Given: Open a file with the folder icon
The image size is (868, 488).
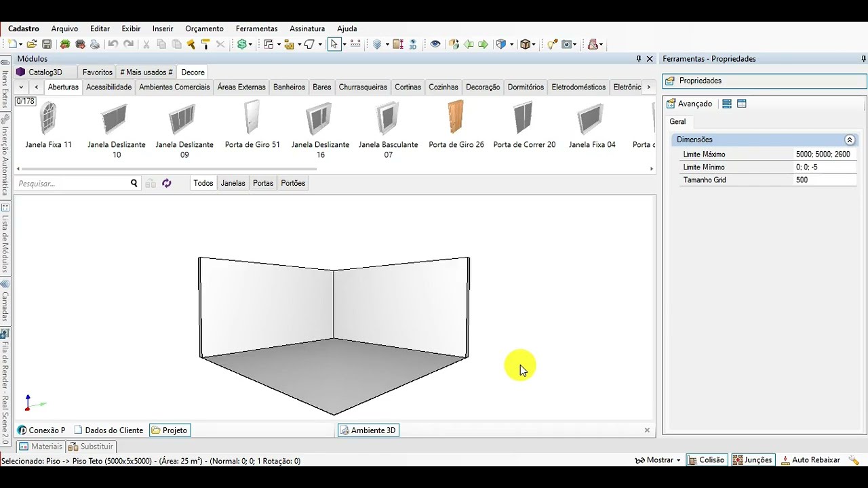Looking at the screenshot, I should point(32,44).
